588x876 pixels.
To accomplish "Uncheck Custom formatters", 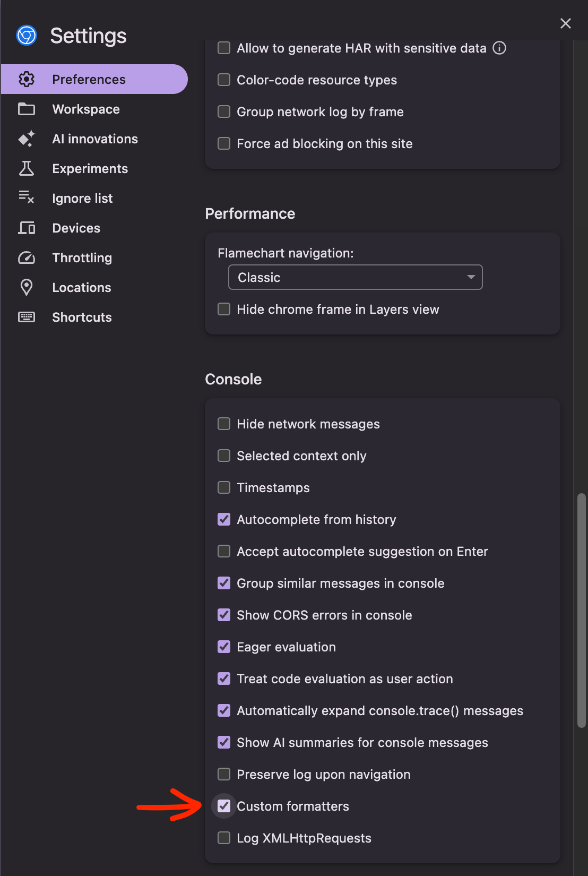I will pyautogui.click(x=224, y=806).
